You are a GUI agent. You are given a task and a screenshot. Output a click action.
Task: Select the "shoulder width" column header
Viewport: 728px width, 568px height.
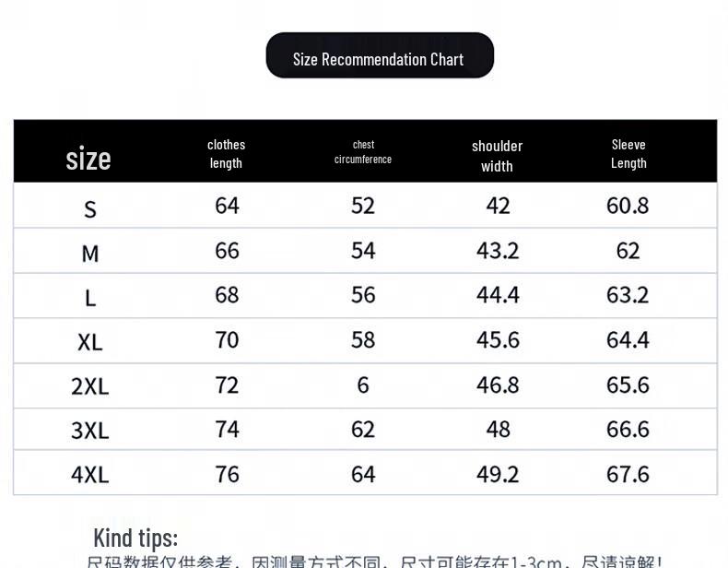(x=497, y=156)
